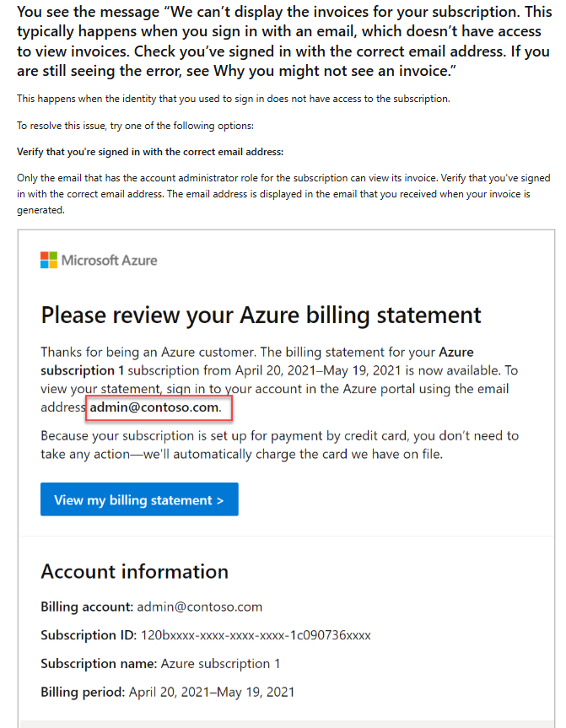Click the highlighted admin@contoso.com email address
This screenshot has height=728, width=566.
pos(155,407)
